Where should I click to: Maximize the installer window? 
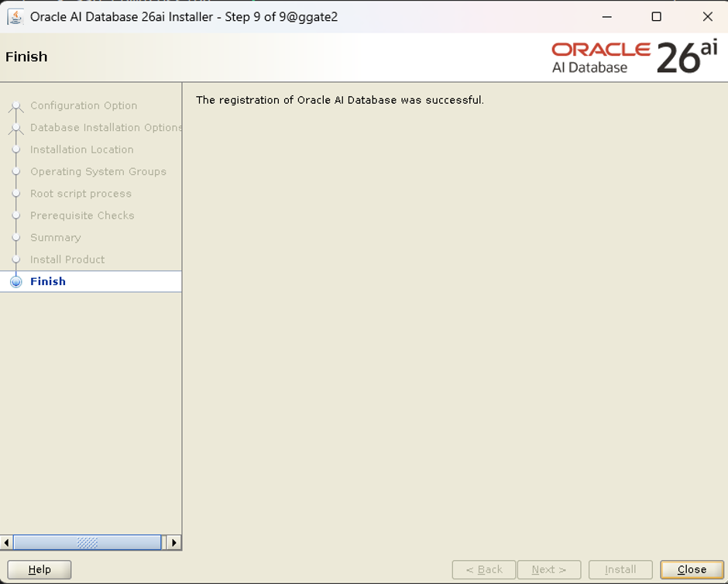coord(657,17)
